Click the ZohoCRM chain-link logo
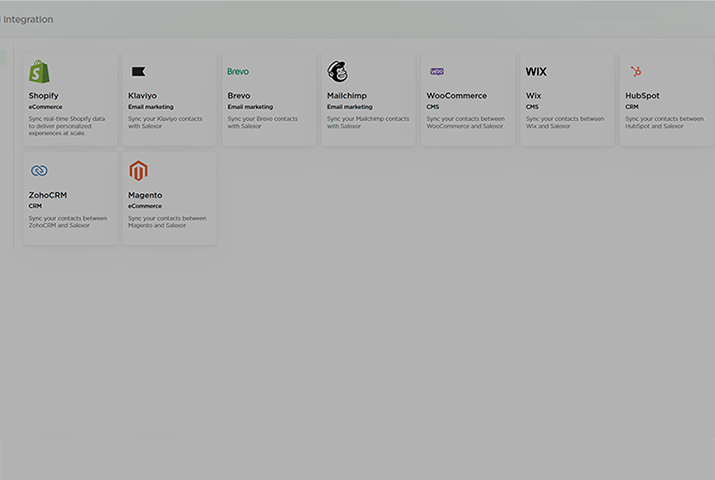715x480 pixels. (39, 170)
